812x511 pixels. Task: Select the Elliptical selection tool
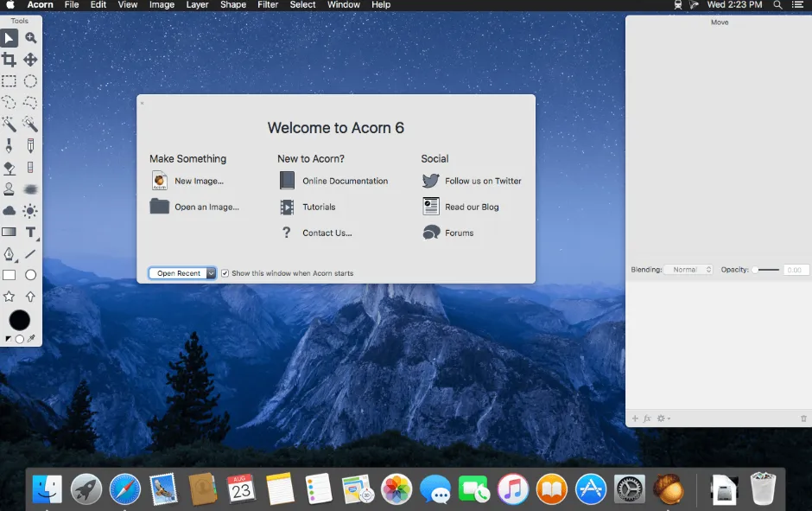click(x=30, y=81)
